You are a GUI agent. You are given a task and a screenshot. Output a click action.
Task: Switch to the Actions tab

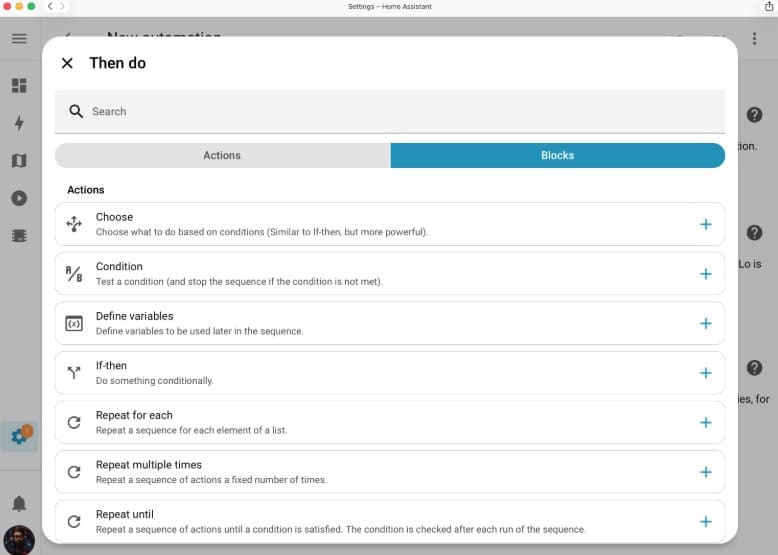pyautogui.click(x=222, y=155)
